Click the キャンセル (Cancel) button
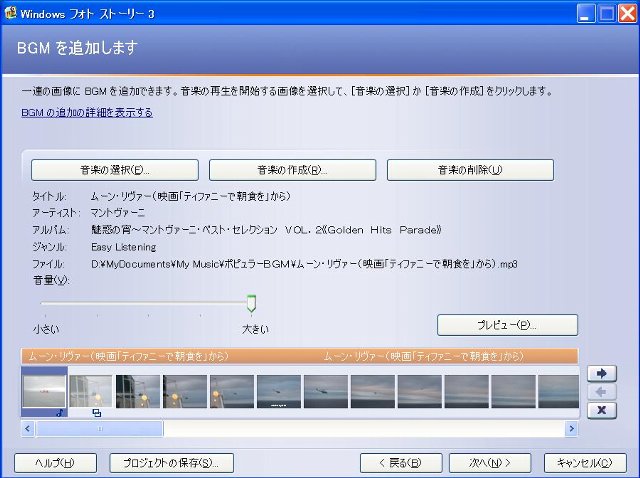640x478 pixels. click(585, 463)
